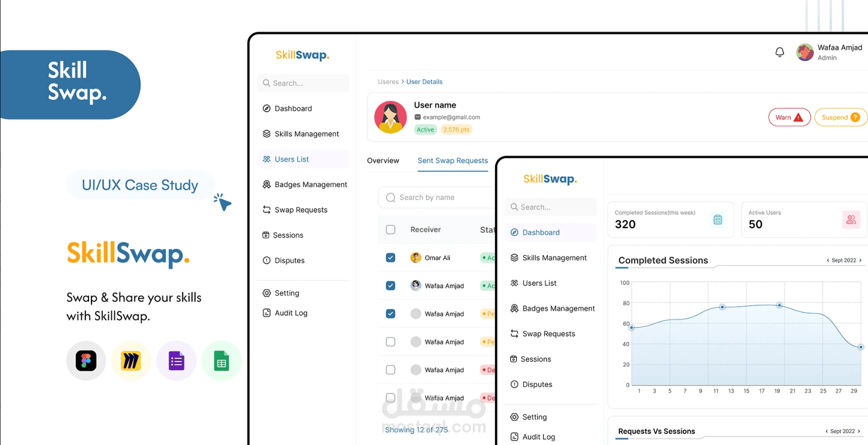Open Users List in the User Details window sidebar

303,159
